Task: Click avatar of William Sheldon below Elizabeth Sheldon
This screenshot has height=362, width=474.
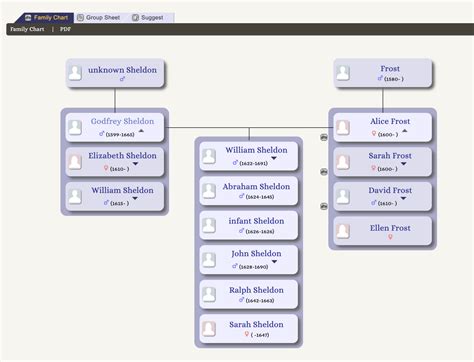Action: (75, 196)
